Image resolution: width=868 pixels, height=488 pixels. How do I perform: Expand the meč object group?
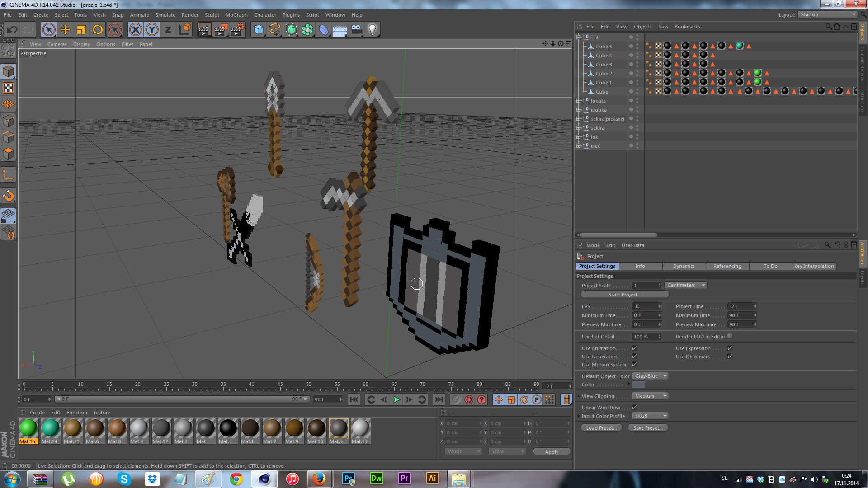(x=578, y=145)
